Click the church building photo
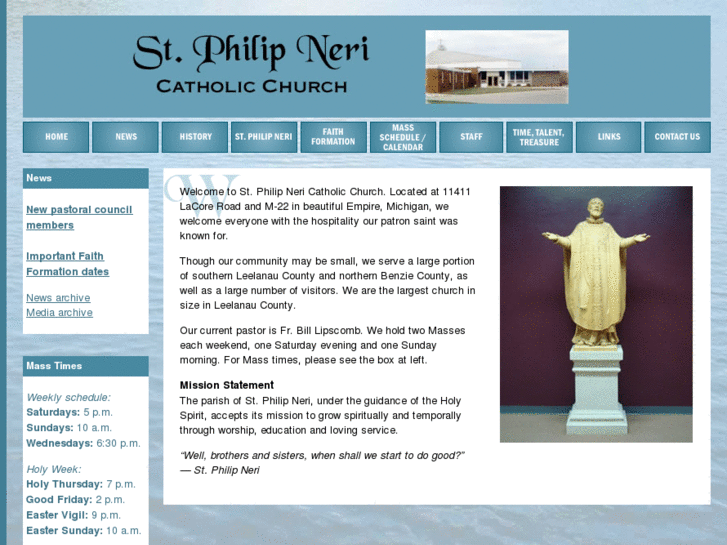Screen dimensions: 727x545 tap(497, 67)
